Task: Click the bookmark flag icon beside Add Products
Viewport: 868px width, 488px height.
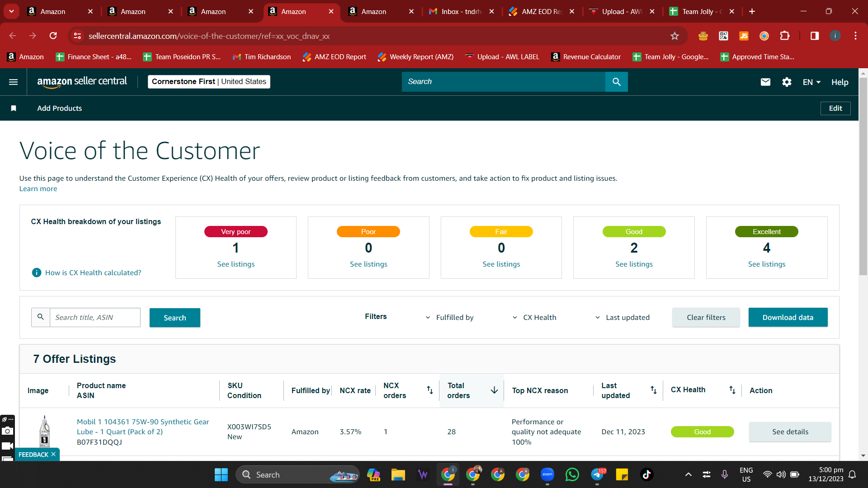Action: (x=14, y=108)
